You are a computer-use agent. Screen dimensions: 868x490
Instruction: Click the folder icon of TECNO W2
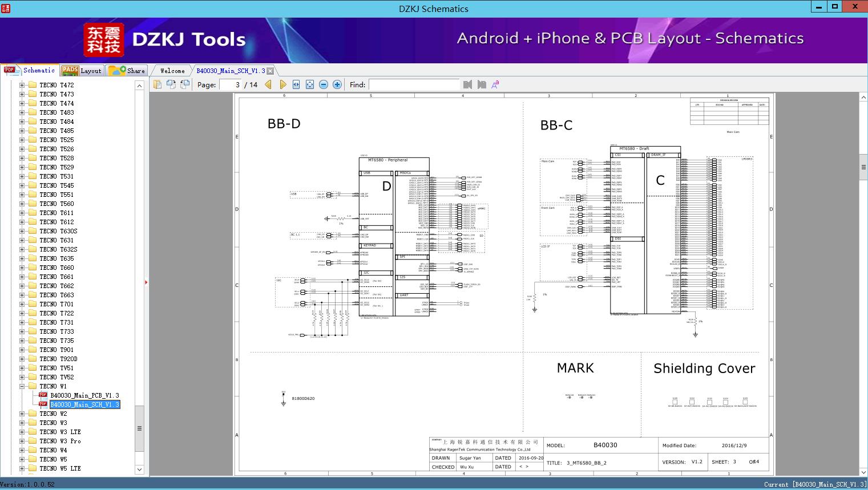33,414
